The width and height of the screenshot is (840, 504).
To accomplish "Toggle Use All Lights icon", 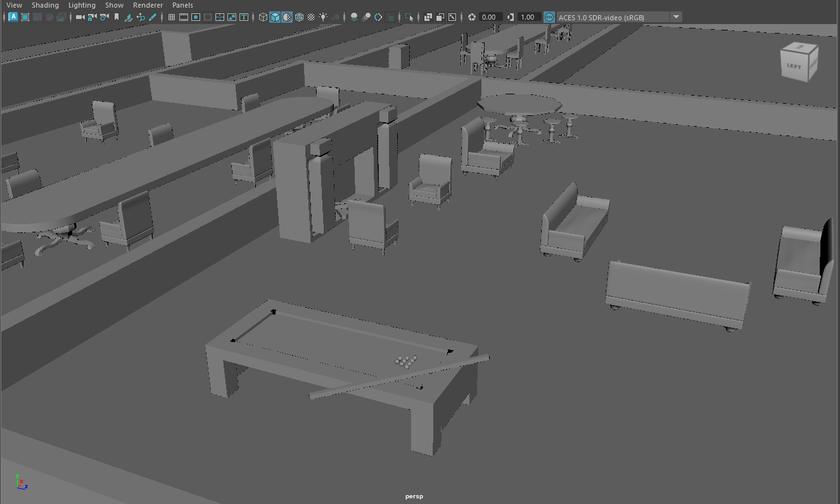I will pyautogui.click(x=323, y=17).
